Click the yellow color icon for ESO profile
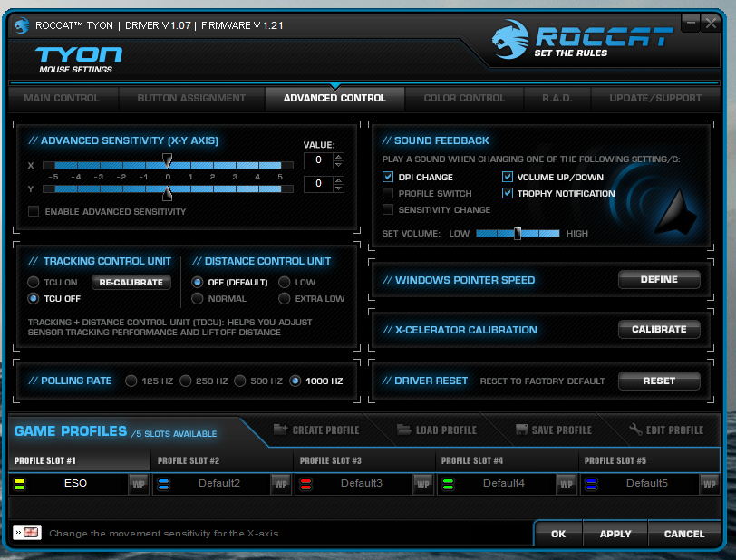 pos(19,484)
